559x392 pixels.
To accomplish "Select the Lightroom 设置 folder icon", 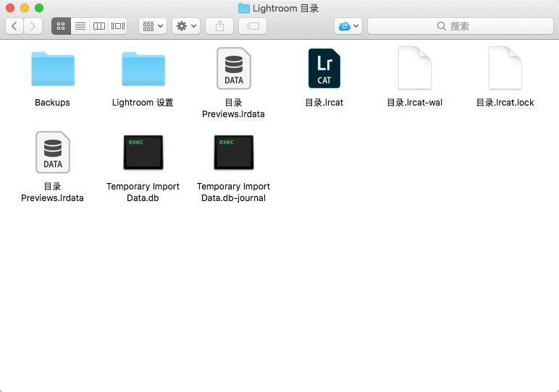I will [x=143, y=69].
